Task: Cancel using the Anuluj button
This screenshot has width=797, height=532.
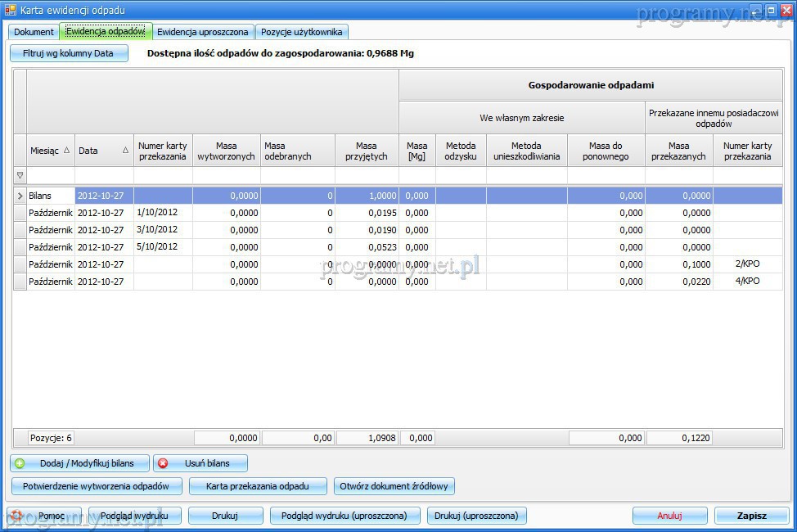Action: pyautogui.click(x=669, y=516)
